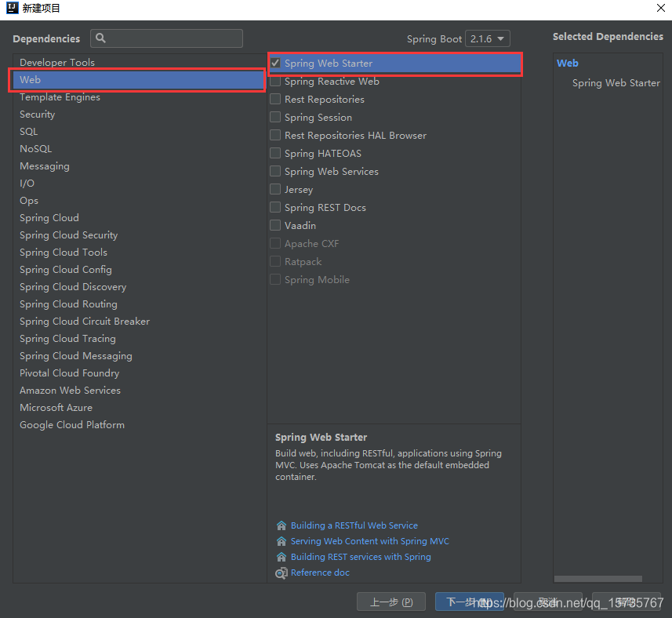The image size is (672, 618).
Task: Click the disabled Apache CXF checkbox
Action: click(x=275, y=243)
